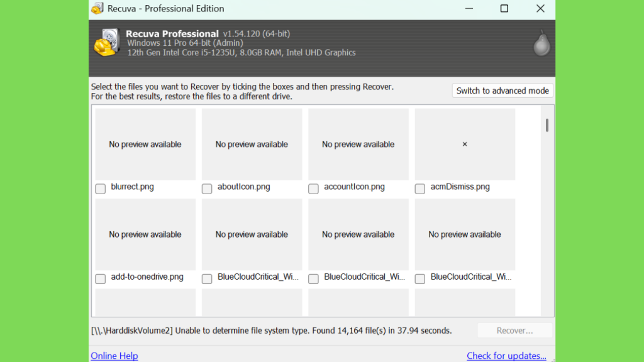Click the Recuva hard drive helmet logo
Screen dimensions: 644x362
coord(107,42)
